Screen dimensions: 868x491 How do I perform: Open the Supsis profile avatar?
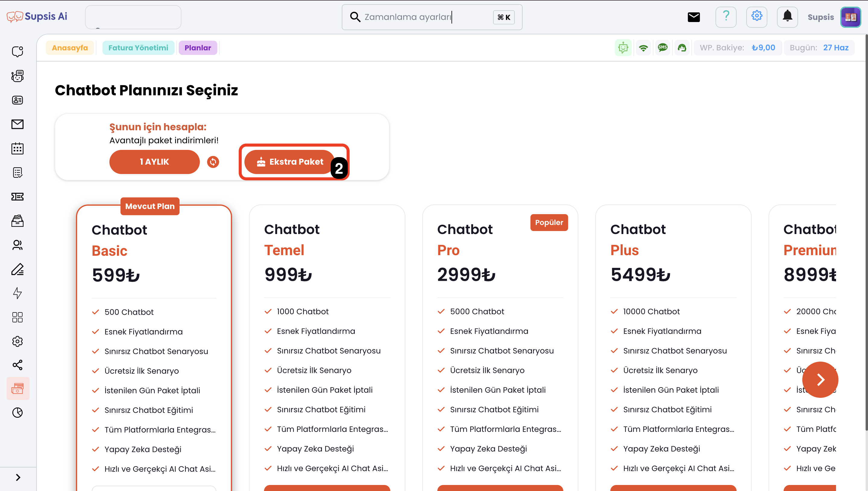coord(851,17)
